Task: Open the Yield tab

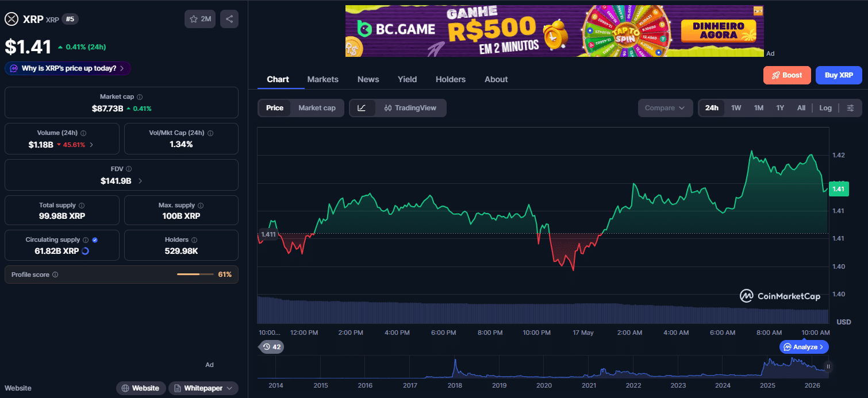Action: tap(408, 79)
